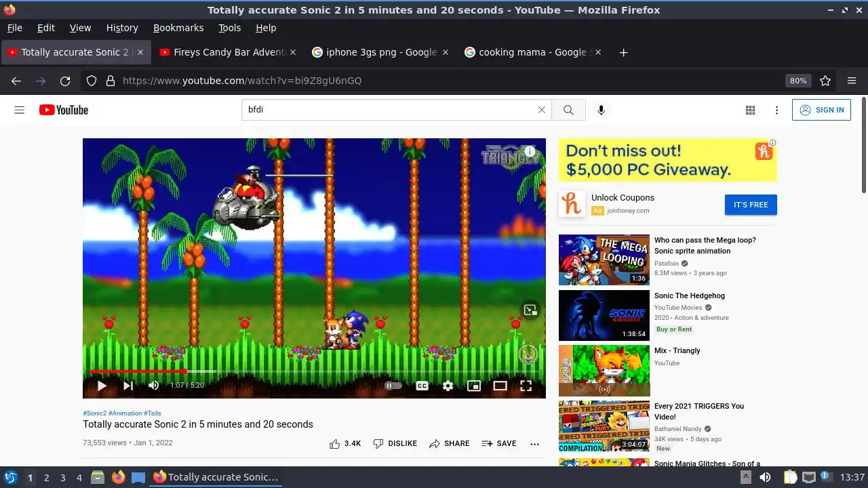Skip to next video button
The width and height of the screenshot is (868, 488).
[127, 386]
